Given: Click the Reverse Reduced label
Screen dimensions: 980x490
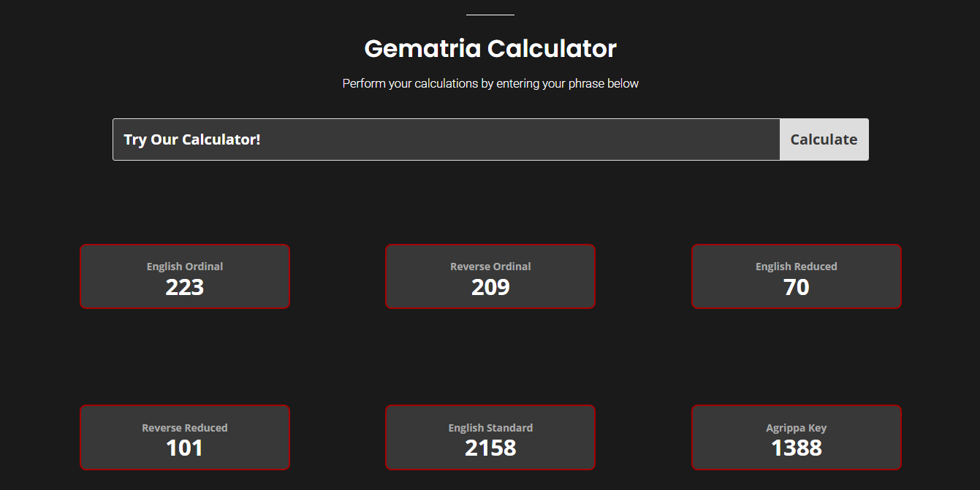Looking at the screenshot, I should click(x=185, y=428).
